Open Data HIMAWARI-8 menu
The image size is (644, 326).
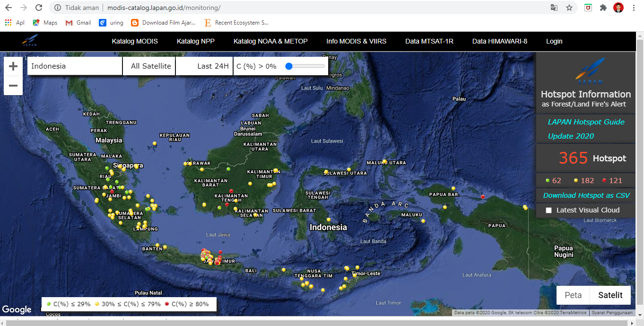(500, 41)
